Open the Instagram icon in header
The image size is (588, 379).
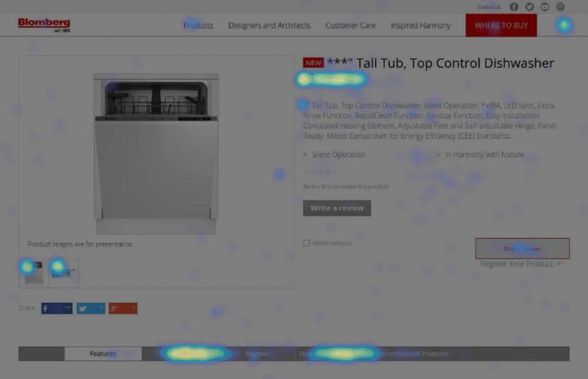560,7
